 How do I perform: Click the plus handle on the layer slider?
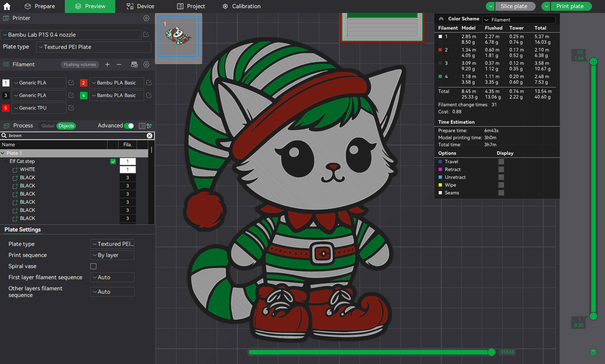coord(593,61)
